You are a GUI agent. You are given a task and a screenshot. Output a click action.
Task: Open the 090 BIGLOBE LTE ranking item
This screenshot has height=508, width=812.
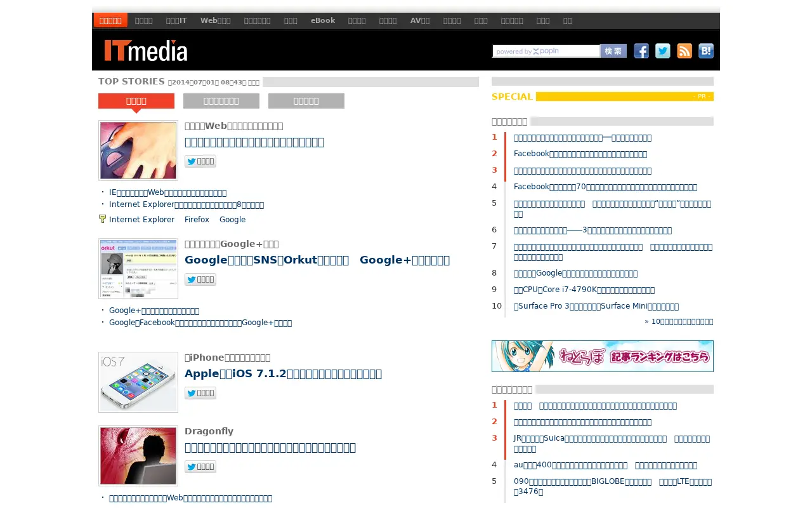(x=613, y=486)
